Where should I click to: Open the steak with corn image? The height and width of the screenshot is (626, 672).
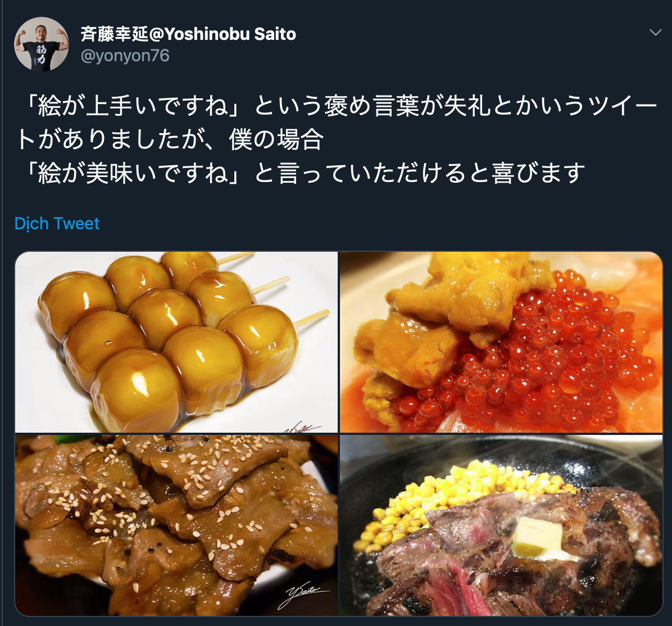point(501,525)
